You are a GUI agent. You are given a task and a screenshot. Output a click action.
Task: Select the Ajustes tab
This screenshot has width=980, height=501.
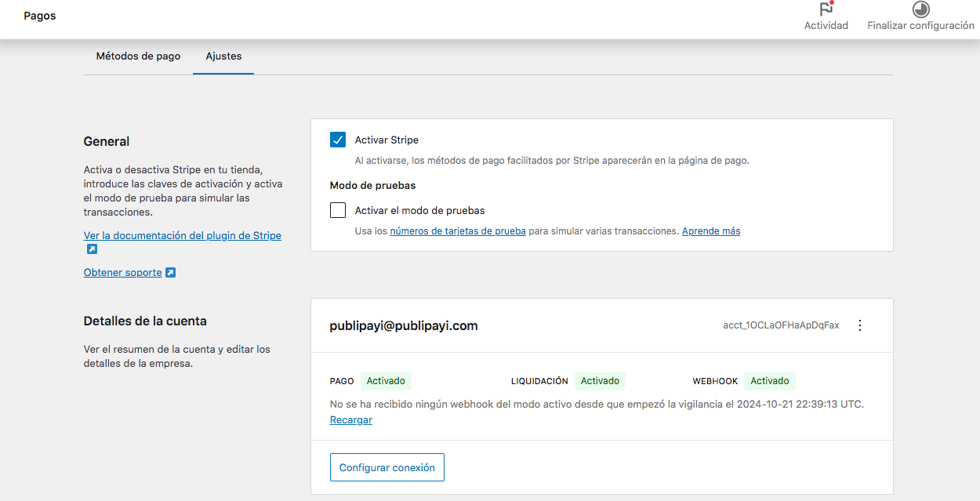[223, 56]
